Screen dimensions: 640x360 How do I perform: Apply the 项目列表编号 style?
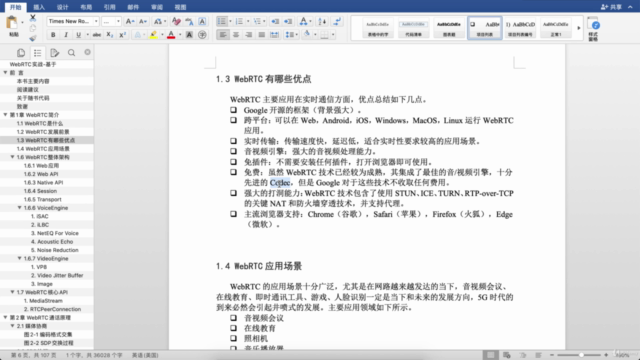coord(520,28)
